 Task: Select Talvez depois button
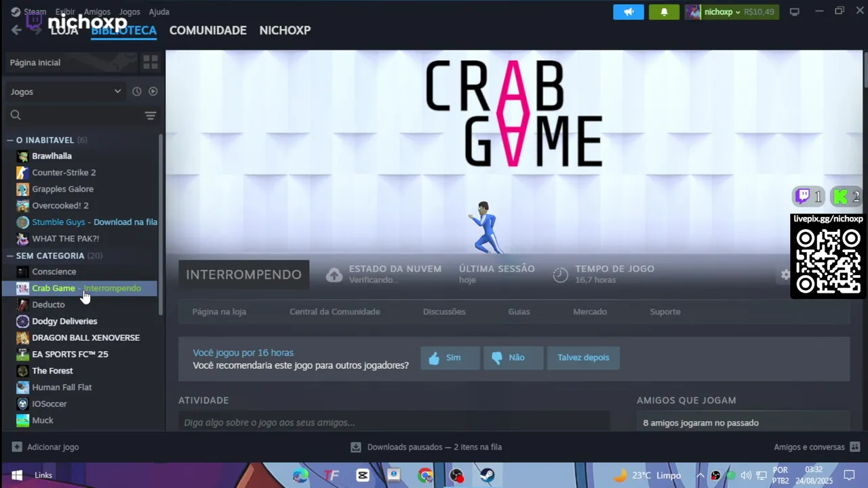[583, 358]
